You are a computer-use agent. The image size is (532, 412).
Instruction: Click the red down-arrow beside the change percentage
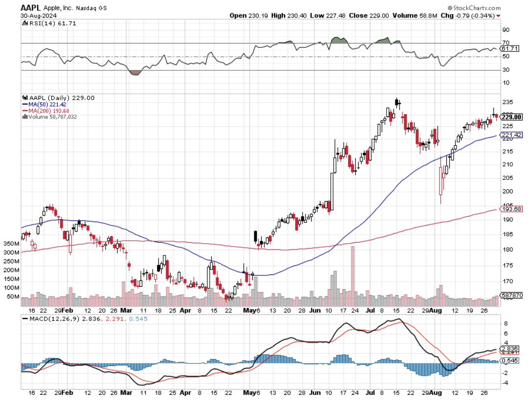point(498,16)
